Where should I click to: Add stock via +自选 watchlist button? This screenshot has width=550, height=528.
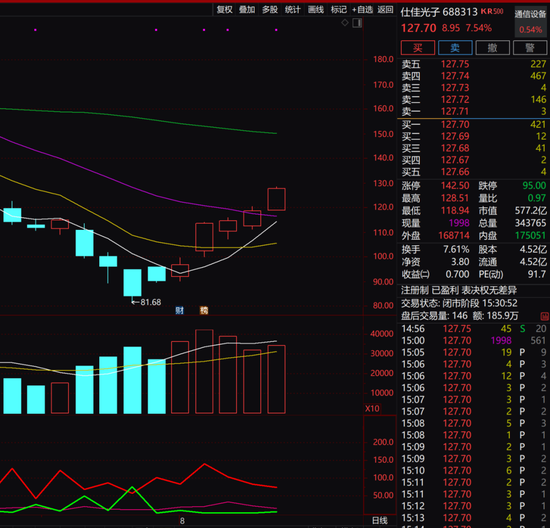362,9
